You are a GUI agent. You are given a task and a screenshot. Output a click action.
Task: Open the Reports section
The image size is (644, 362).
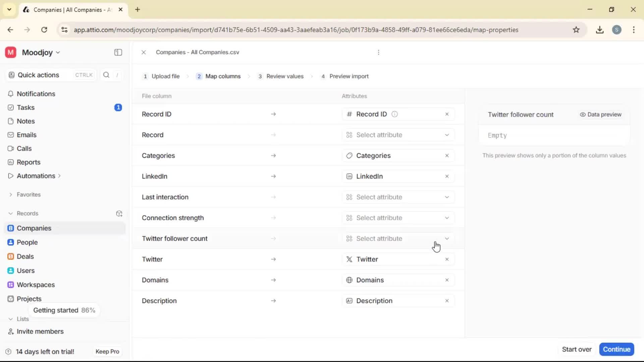[28, 162]
